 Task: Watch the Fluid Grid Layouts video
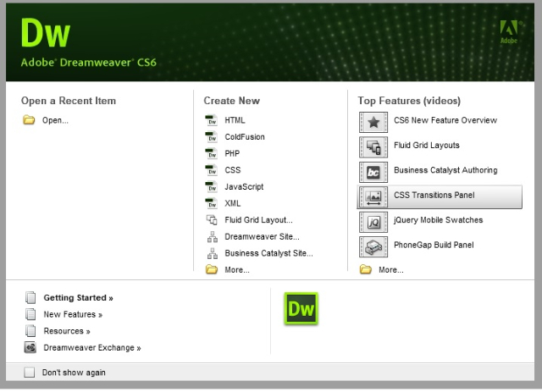(x=427, y=145)
